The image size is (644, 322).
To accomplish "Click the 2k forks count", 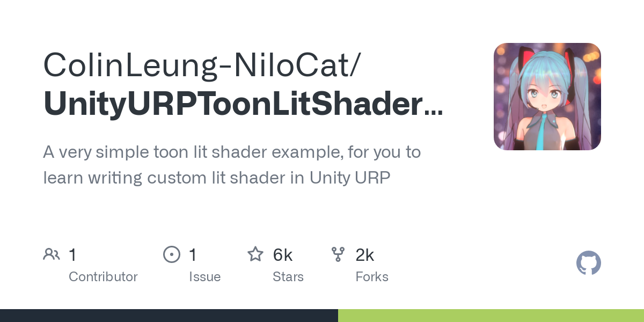I will tap(364, 255).
